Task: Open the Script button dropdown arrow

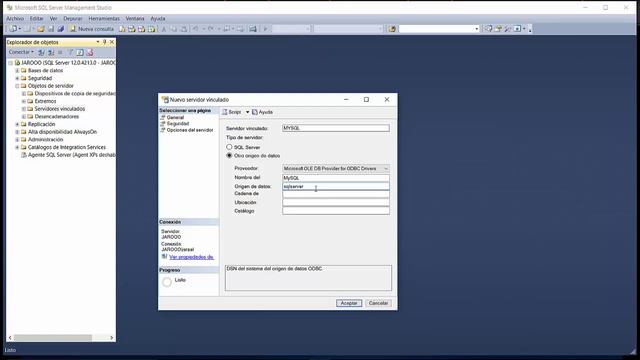Action: [247, 112]
